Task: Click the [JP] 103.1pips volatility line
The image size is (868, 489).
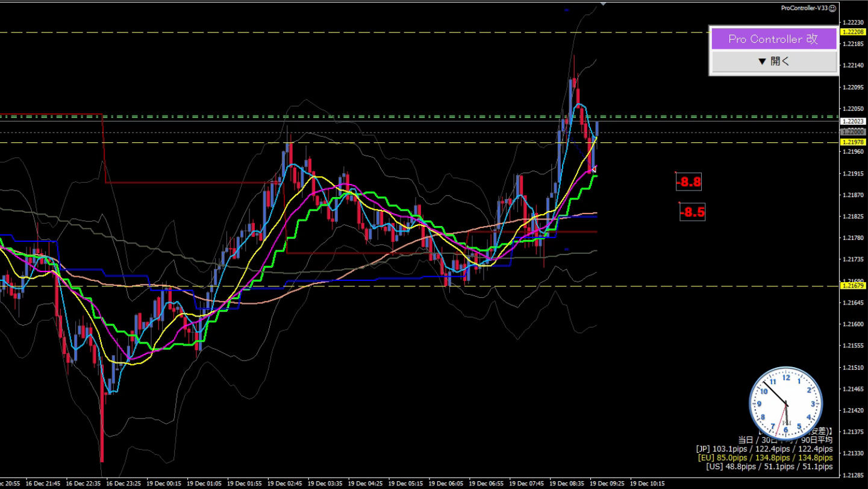Action: point(764,449)
